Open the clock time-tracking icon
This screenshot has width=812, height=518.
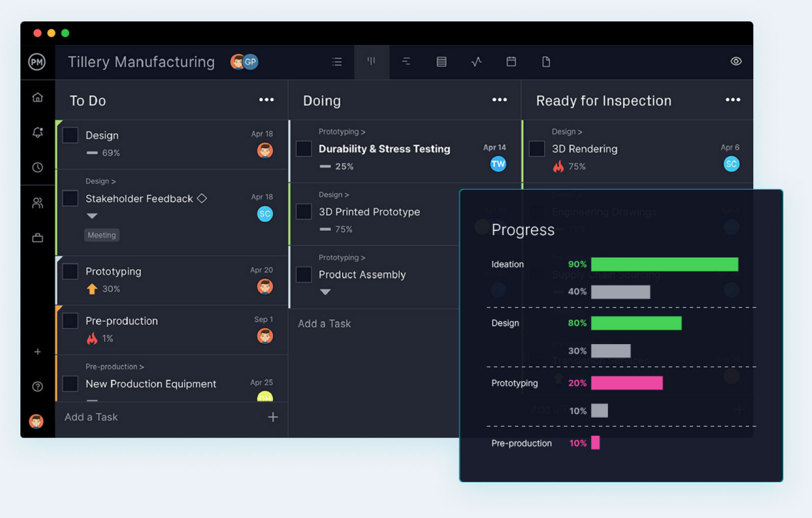tap(37, 167)
